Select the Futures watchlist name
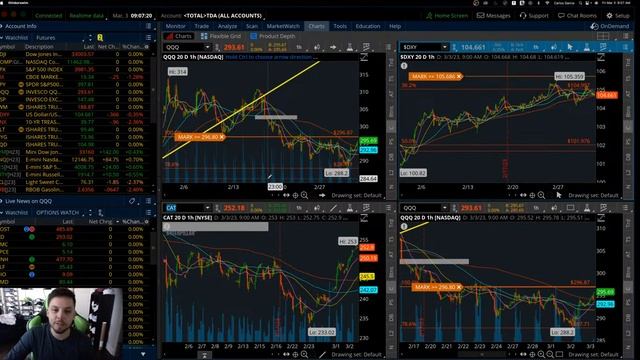Image resolution: width=640 pixels, height=360 pixels. pyautogui.click(x=46, y=38)
